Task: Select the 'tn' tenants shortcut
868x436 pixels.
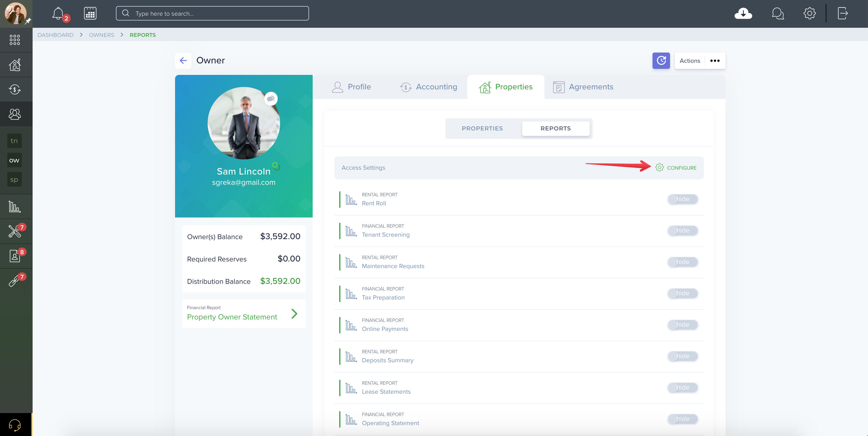Action: (14, 141)
